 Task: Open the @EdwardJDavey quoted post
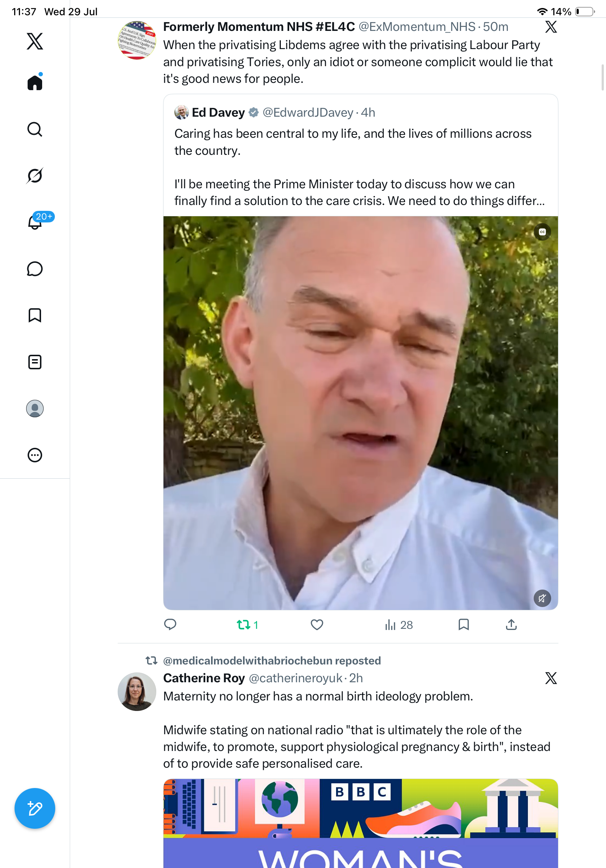[360, 155]
